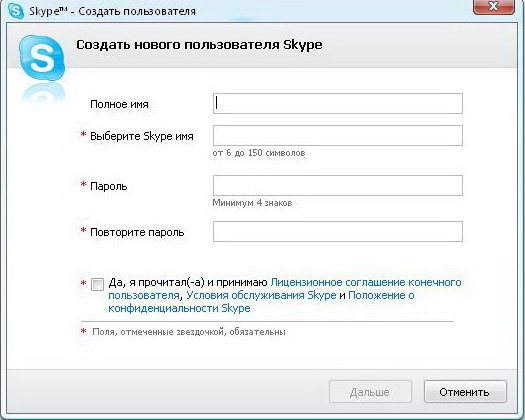Open Лицензионное соглашение конечного пользователя link

[366, 283]
